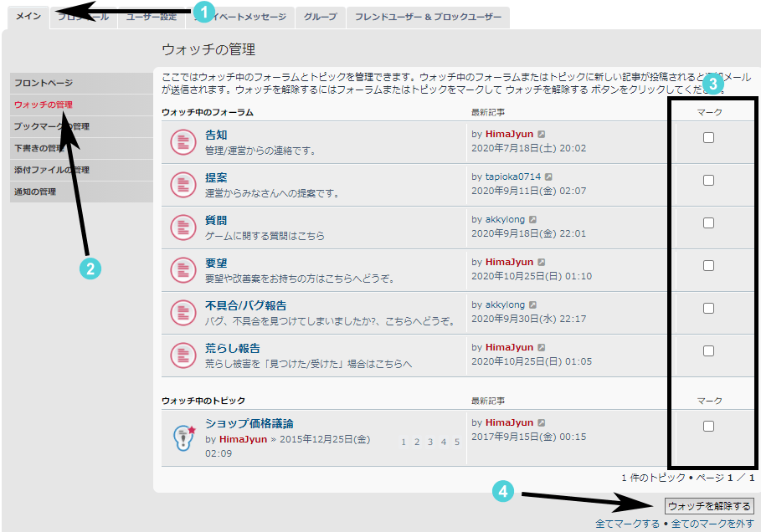Mark the ショップ価格議論 topic checkbox
Image resolution: width=761 pixels, height=532 pixels.
(x=708, y=427)
